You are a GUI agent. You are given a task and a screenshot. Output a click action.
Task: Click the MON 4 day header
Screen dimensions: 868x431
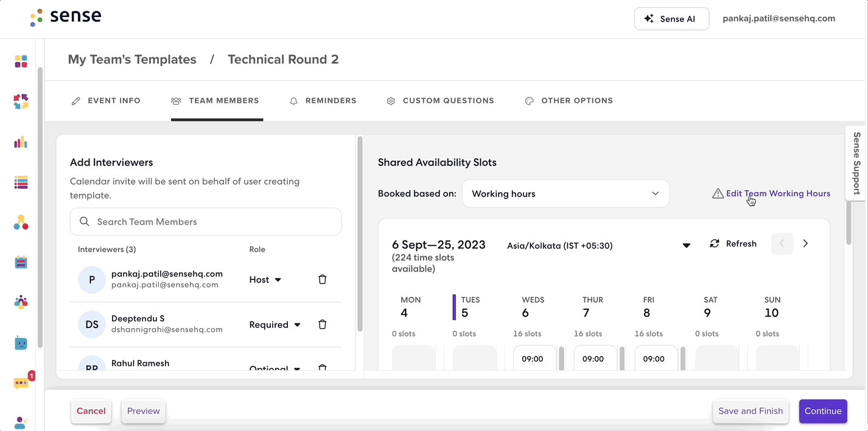pos(410,307)
